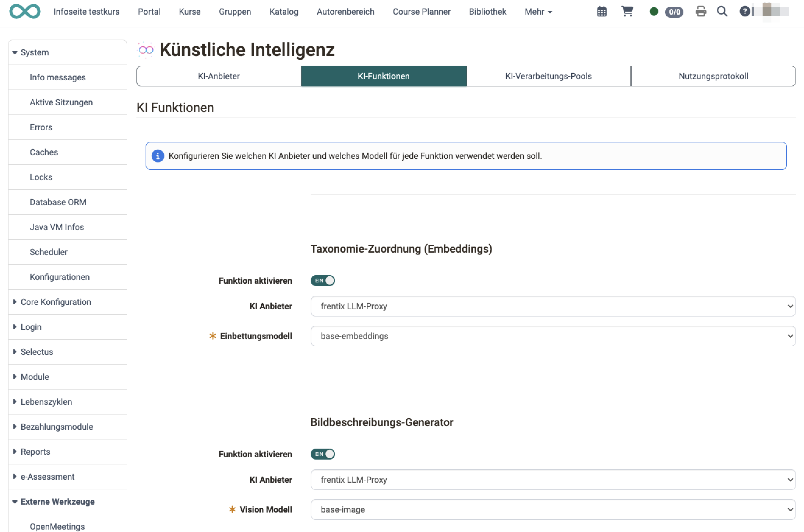804x532 pixels.
Task: Open KI Anbieter dropdown under Bildbeschreibungs-Generator
Action: coord(553,479)
